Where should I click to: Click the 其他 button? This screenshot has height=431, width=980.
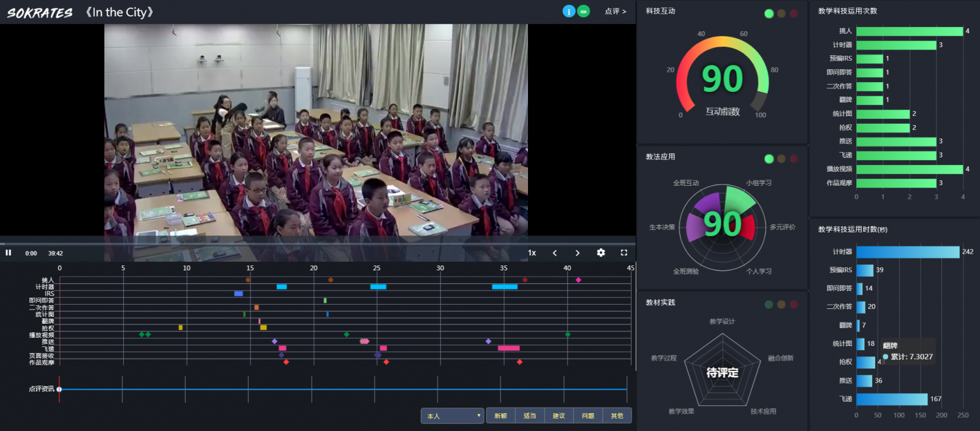(617, 416)
